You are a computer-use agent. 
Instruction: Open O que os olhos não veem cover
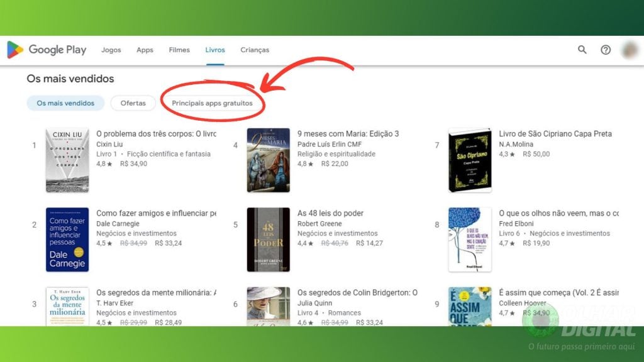[x=470, y=239]
